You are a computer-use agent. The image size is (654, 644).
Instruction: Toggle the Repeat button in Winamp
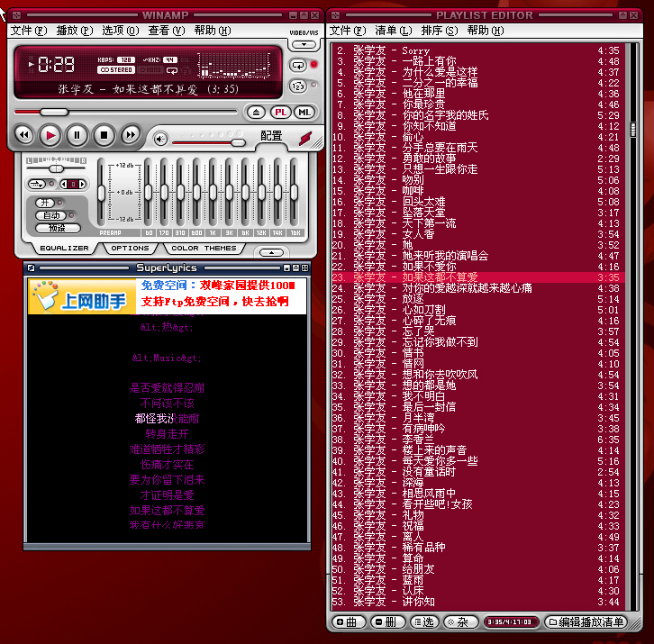tap(298, 66)
